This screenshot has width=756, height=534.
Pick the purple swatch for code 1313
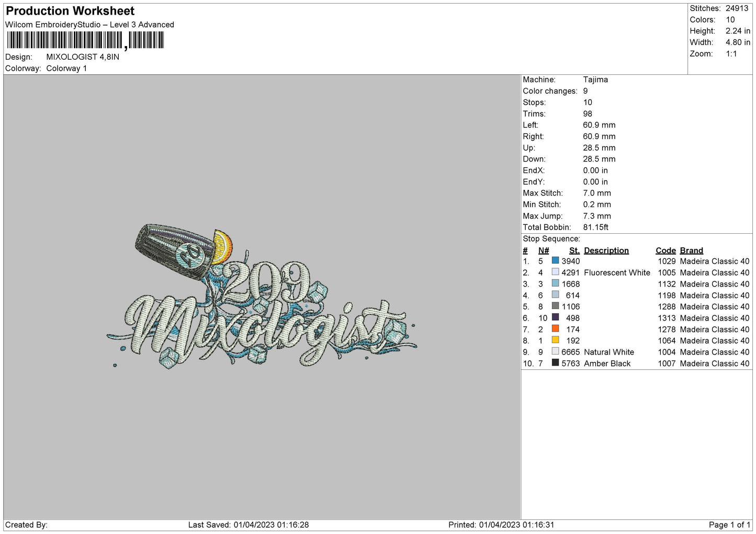pyautogui.click(x=555, y=317)
